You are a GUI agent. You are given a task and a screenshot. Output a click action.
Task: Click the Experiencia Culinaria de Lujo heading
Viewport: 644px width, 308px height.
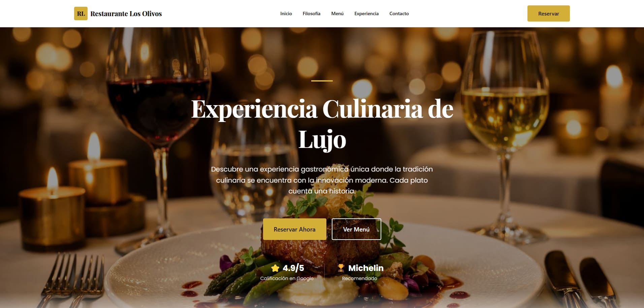(x=322, y=124)
